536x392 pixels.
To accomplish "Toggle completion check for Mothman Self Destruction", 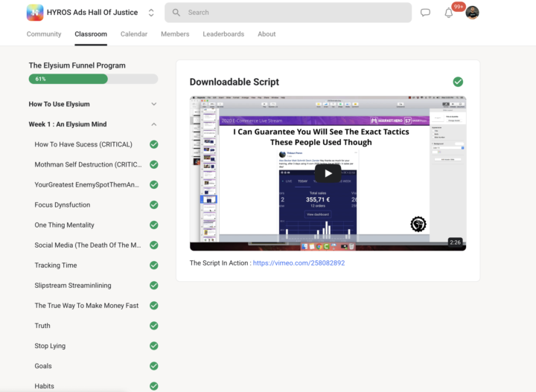I will pos(154,164).
